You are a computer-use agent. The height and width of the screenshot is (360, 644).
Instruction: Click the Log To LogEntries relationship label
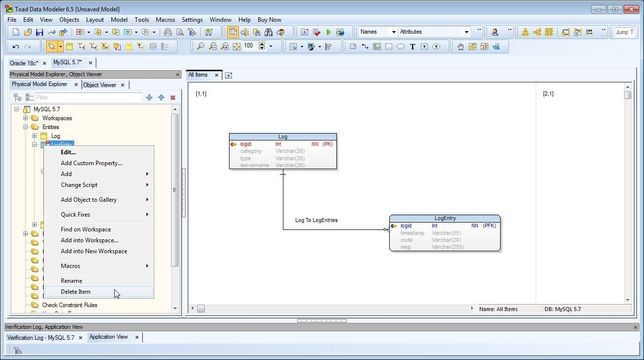click(317, 221)
